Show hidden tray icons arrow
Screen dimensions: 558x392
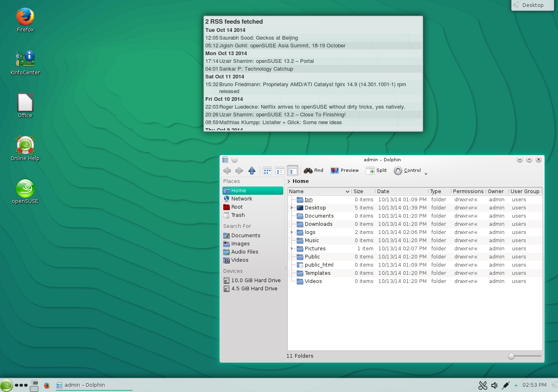(516, 385)
